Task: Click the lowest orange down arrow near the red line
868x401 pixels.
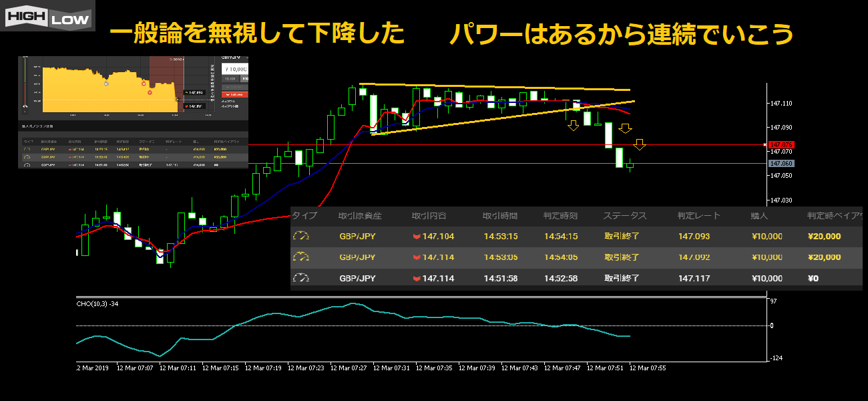Action: point(640,144)
